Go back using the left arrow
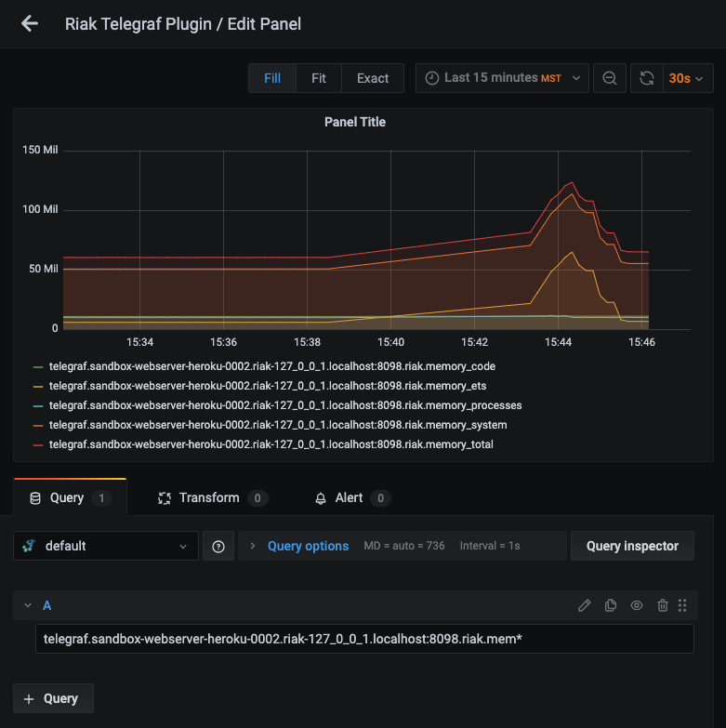This screenshot has width=726, height=728. pos(30,23)
